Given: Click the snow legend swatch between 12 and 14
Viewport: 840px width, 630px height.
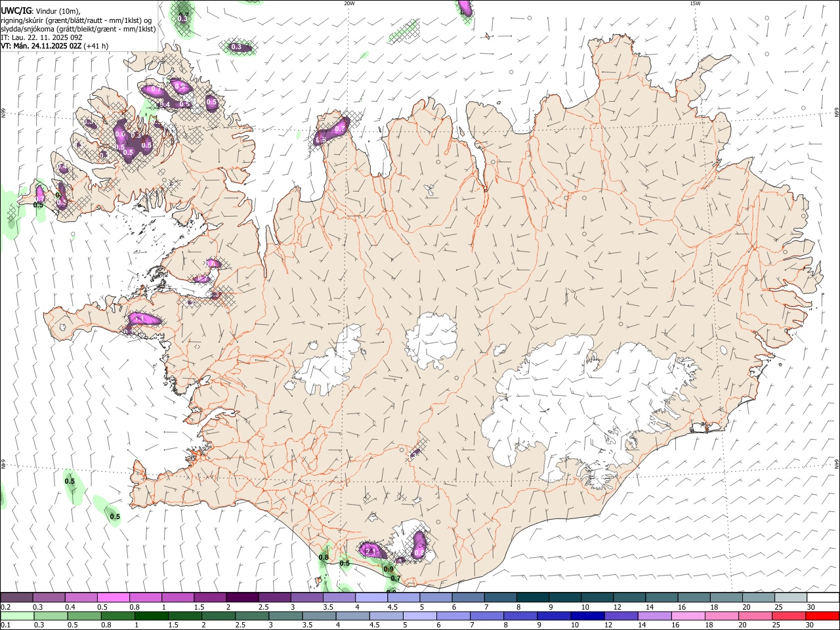Looking at the screenshot, I should coord(628,597).
